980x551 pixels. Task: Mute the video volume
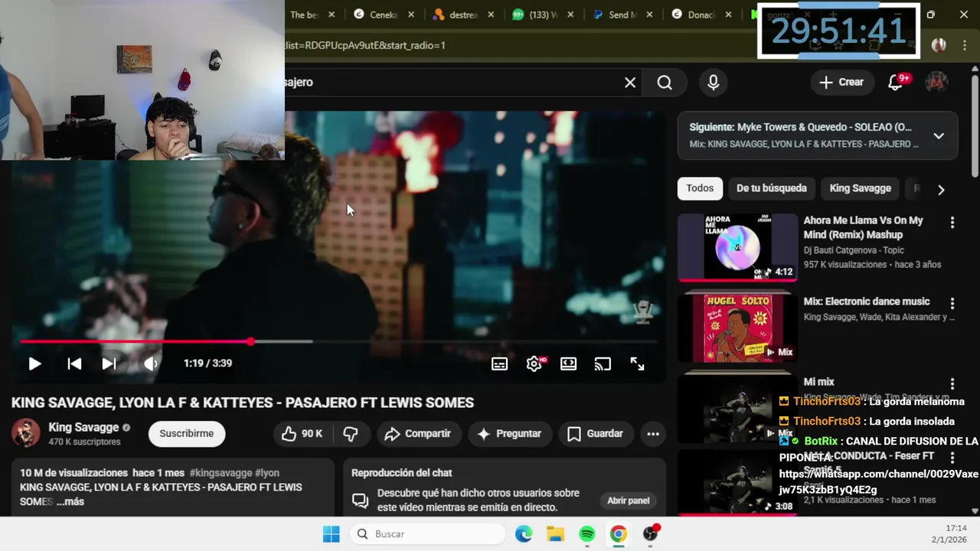tap(151, 364)
